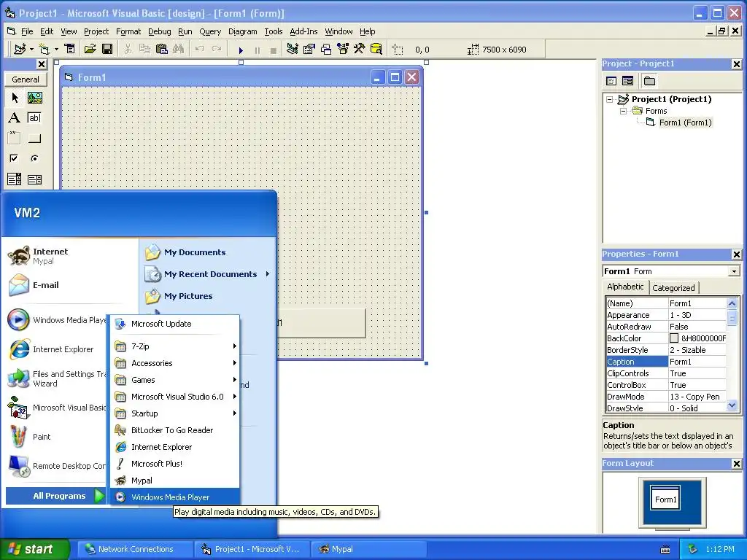
Task: Click the General toolbox tab button
Action: [x=26, y=79]
